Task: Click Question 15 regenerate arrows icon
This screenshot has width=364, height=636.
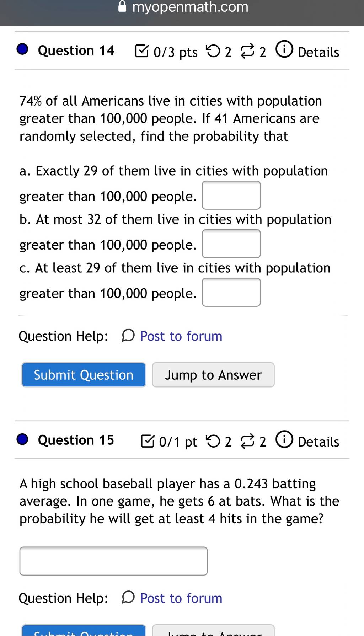Action: pyautogui.click(x=247, y=442)
